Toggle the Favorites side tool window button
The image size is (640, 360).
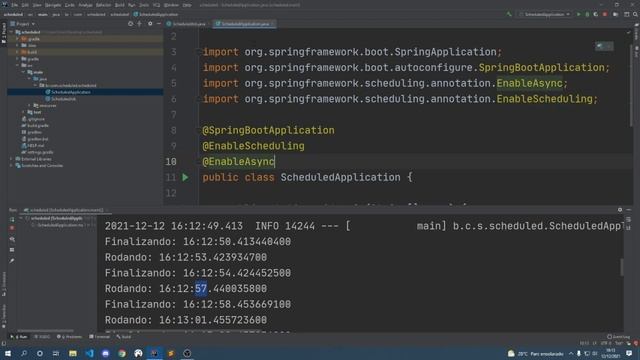point(4,315)
